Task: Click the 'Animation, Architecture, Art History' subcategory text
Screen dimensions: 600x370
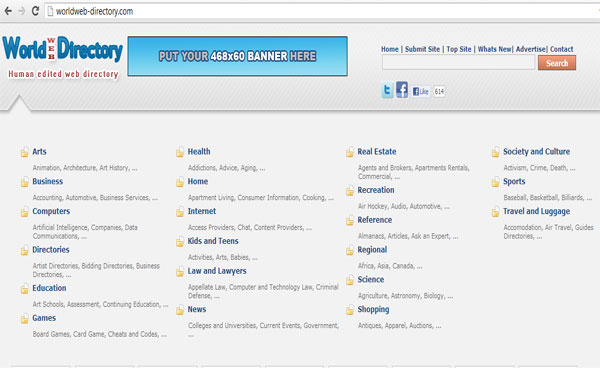Action: click(80, 168)
